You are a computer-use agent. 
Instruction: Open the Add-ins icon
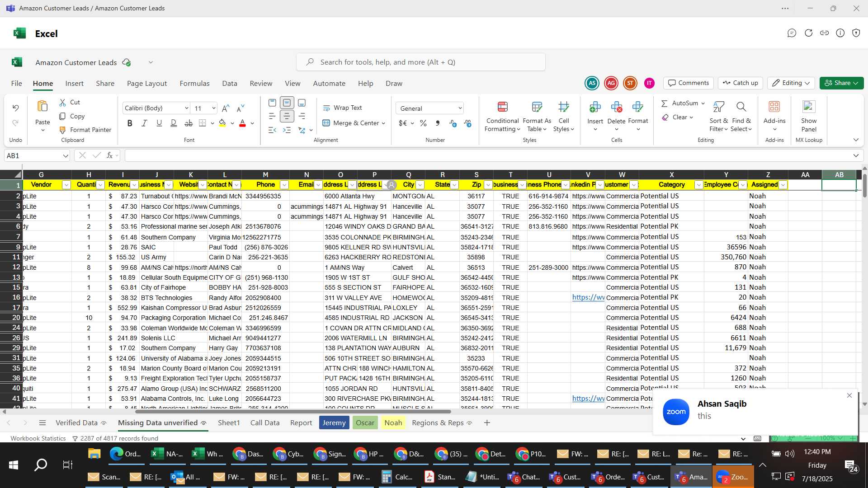(x=774, y=107)
